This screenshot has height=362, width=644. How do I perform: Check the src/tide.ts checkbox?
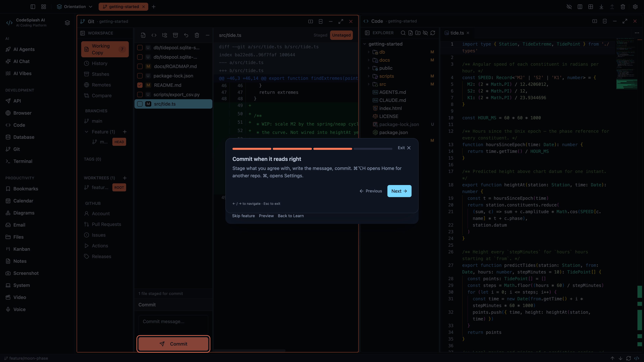[x=140, y=104]
